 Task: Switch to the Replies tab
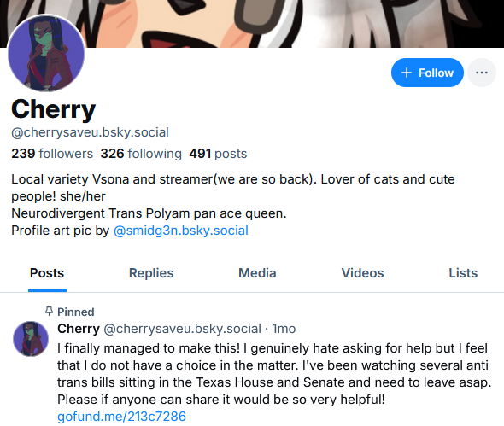click(151, 273)
